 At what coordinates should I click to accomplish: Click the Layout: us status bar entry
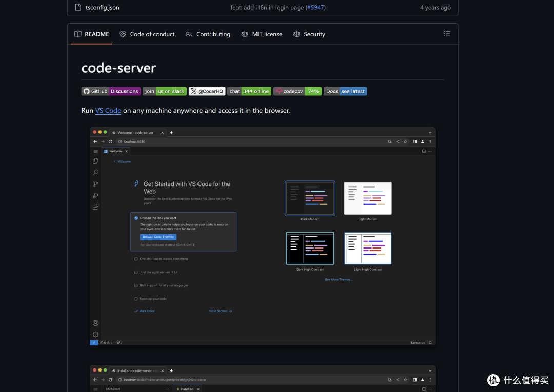click(x=418, y=343)
